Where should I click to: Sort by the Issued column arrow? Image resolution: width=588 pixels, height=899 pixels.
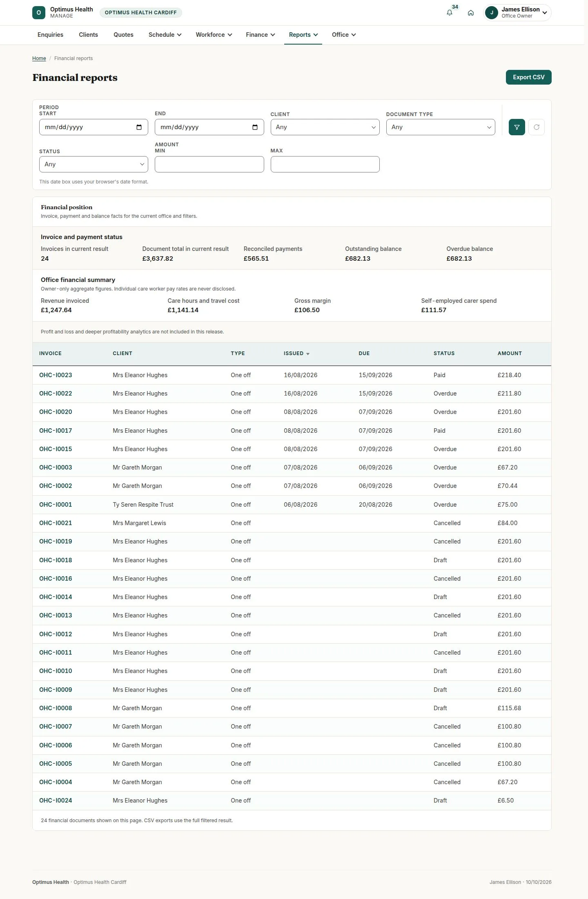(308, 354)
